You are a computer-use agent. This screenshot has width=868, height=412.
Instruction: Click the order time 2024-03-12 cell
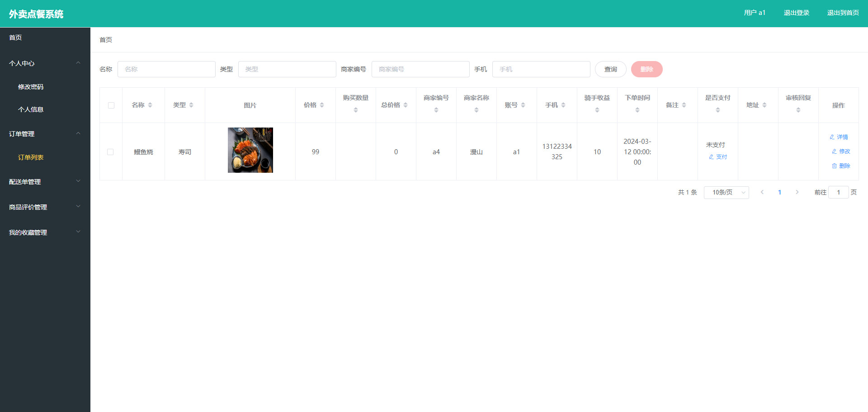tap(637, 152)
